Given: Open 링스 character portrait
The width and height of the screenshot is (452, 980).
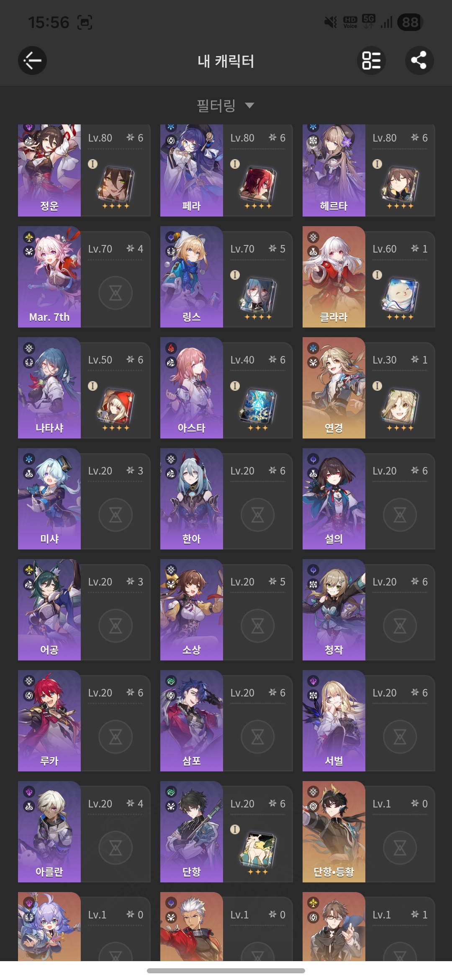Looking at the screenshot, I should 192,277.
